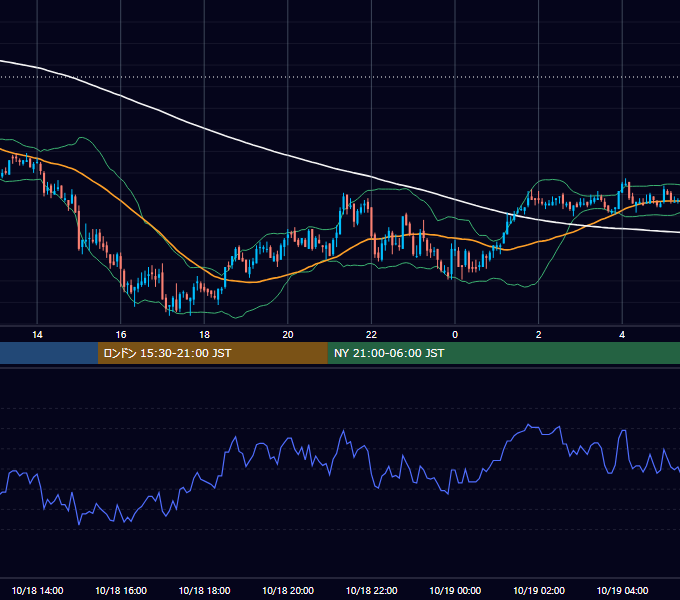Click the ロンドン 15:30-21:00 JST session bar
Image resolution: width=680 pixels, height=600 pixels.
[212, 353]
